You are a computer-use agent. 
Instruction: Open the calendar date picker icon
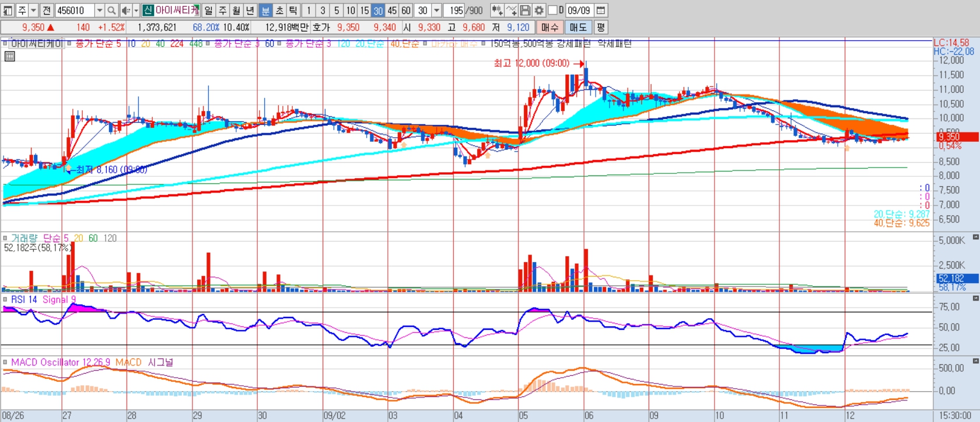click(x=601, y=11)
